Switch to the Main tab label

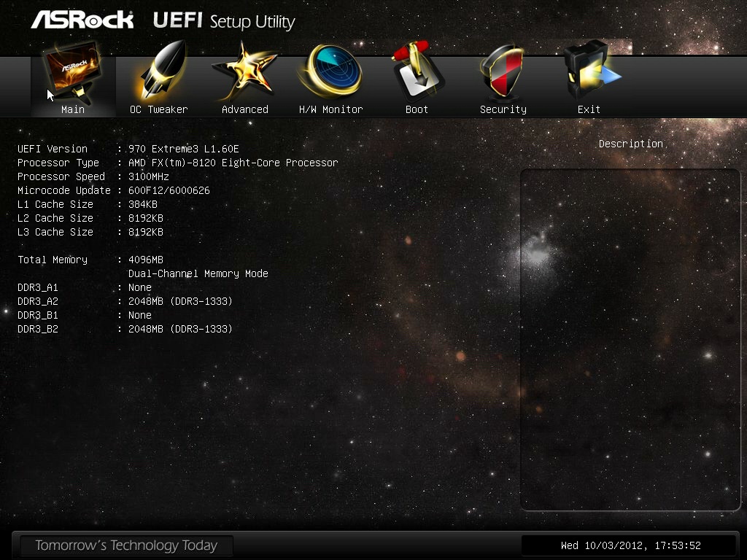tap(73, 109)
